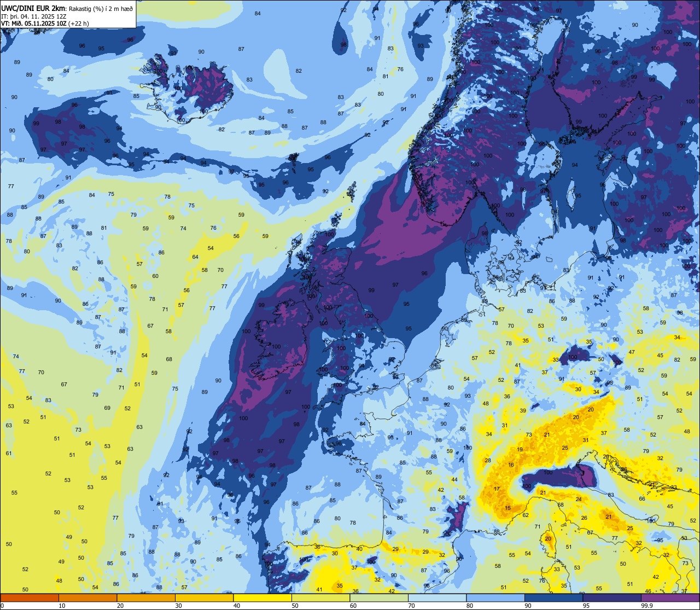Click the legend tick label "10"
The image size is (700, 610).
coord(62,606)
